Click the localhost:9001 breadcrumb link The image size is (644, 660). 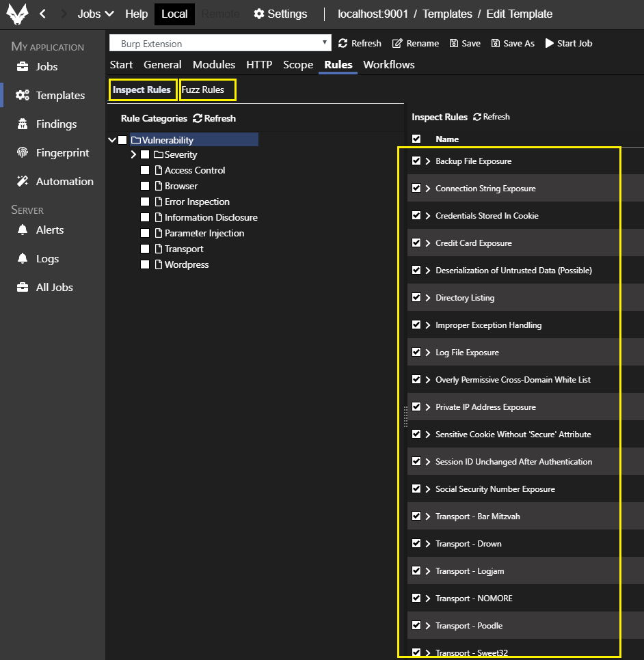(x=373, y=14)
